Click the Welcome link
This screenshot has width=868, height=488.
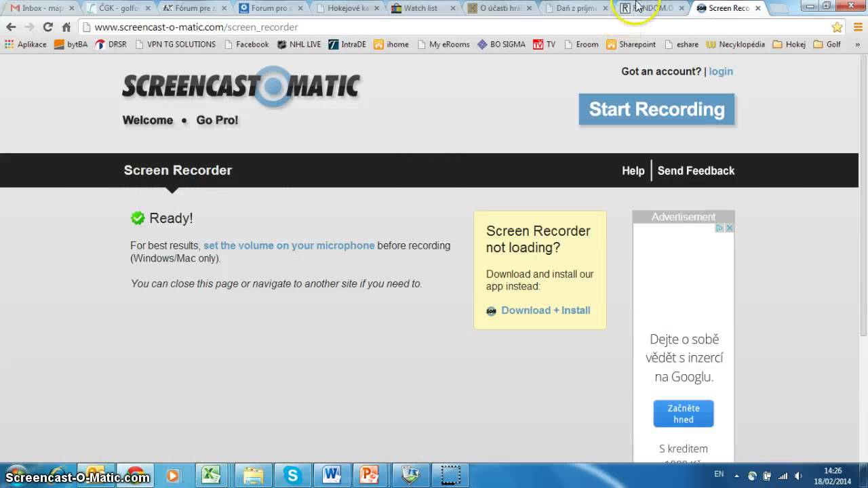(x=148, y=120)
